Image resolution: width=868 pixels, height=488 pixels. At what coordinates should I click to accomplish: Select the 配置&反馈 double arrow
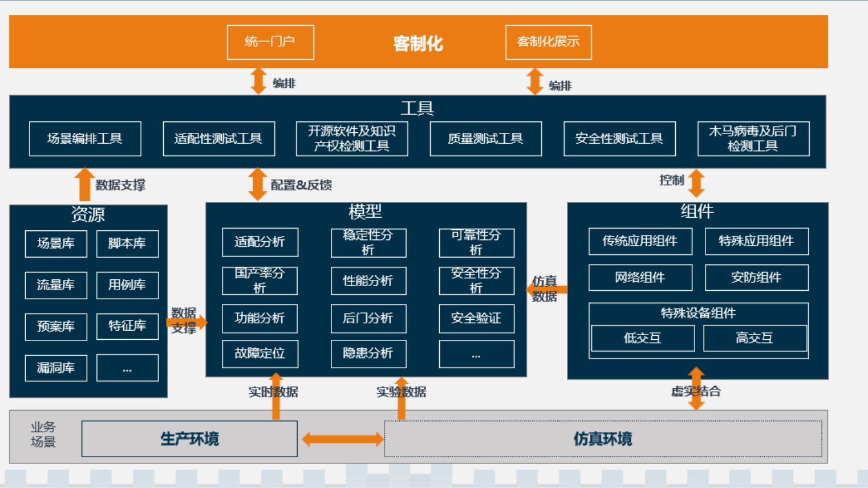(257, 184)
